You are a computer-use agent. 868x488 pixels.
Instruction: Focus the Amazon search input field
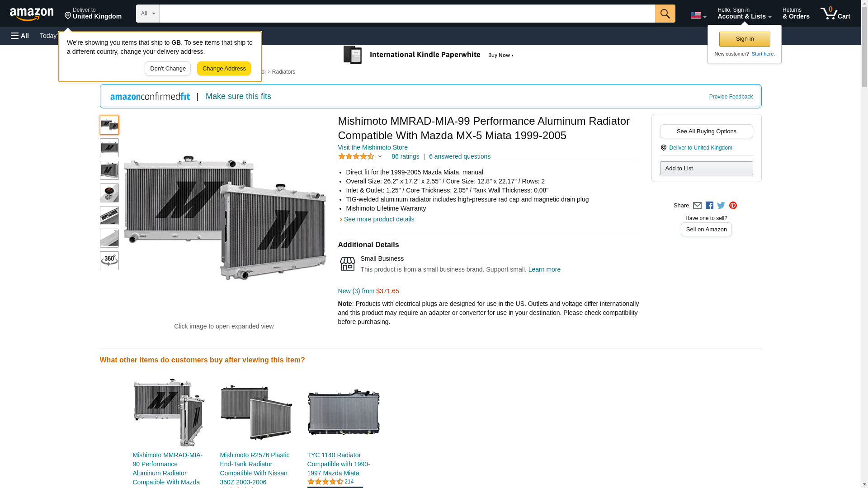pyautogui.click(x=407, y=14)
